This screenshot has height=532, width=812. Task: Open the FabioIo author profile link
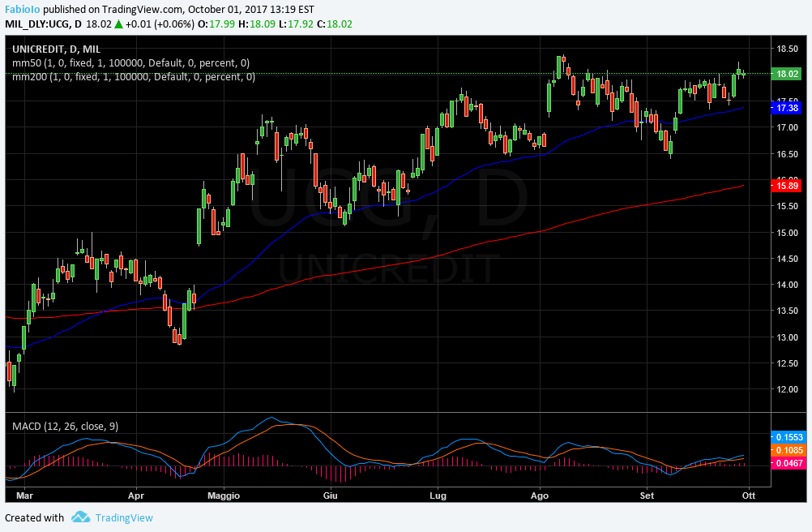click(x=23, y=9)
